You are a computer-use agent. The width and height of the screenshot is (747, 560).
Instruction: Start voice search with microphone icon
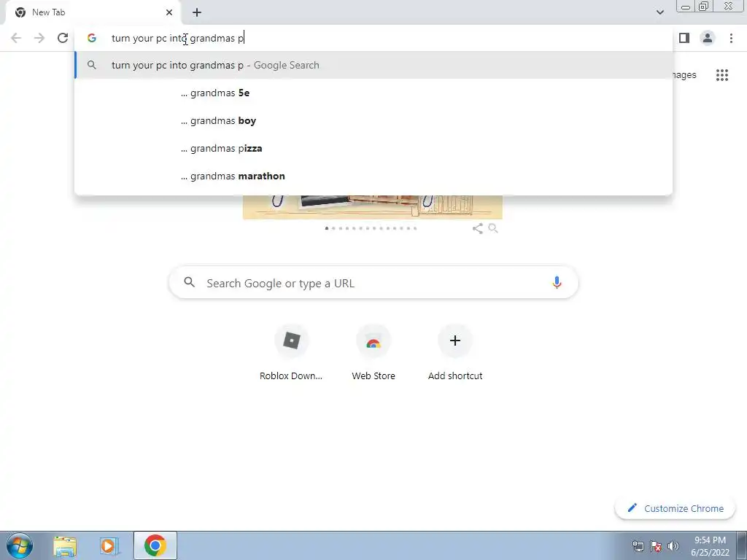click(557, 283)
